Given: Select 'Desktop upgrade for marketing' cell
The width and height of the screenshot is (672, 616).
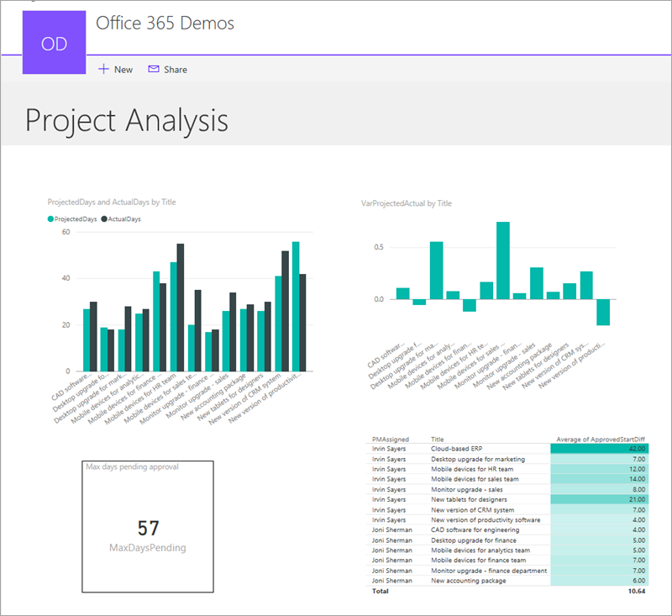Looking at the screenshot, I should [478, 459].
